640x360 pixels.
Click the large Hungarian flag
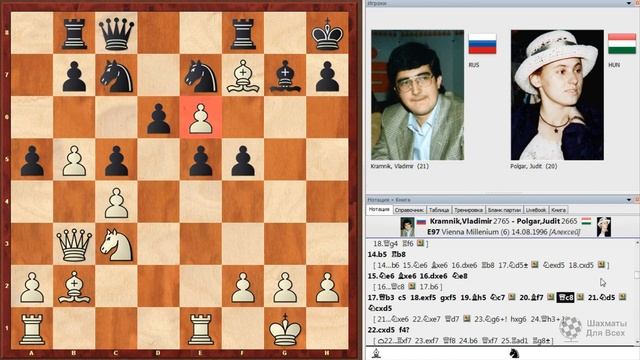point(622,44)
